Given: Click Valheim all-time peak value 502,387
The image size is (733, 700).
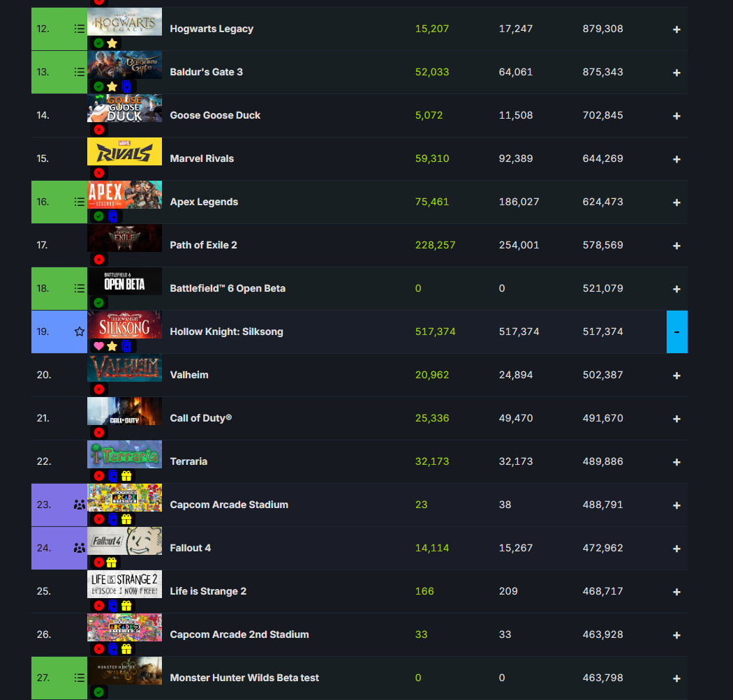Looking at the screenshot, I should (x=602, y=375).
